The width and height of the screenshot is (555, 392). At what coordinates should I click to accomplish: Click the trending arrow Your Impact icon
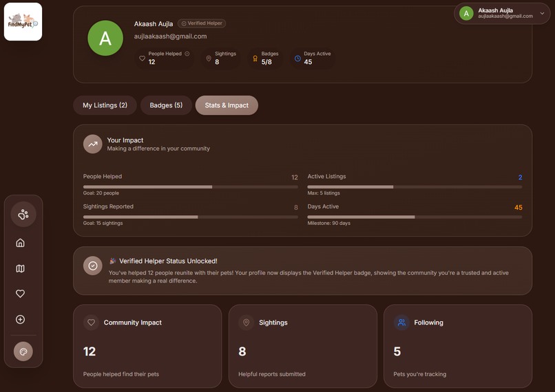[x=93, y=144]
